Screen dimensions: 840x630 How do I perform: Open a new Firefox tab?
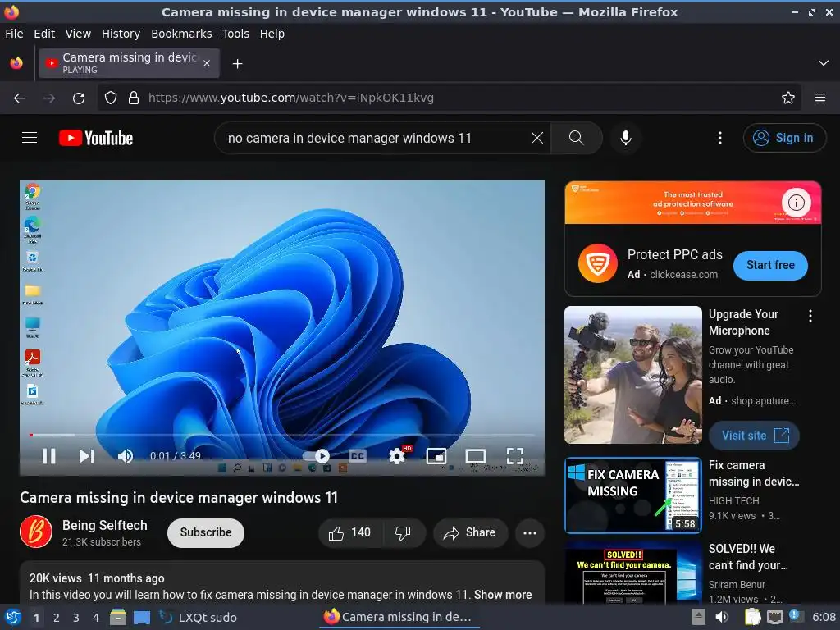pyautogui.click(x=237, y=64)
